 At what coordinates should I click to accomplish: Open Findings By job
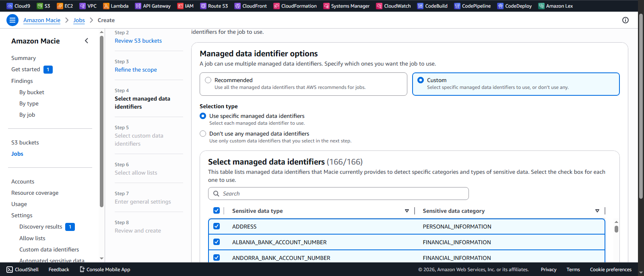[x=27, y=115]
